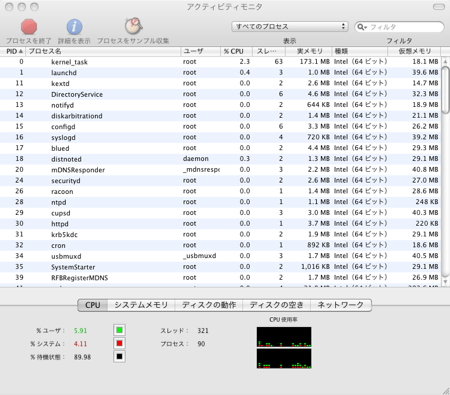Select the kernel_task process row
This screenshot has width=450, height=395.
point(220,62)
